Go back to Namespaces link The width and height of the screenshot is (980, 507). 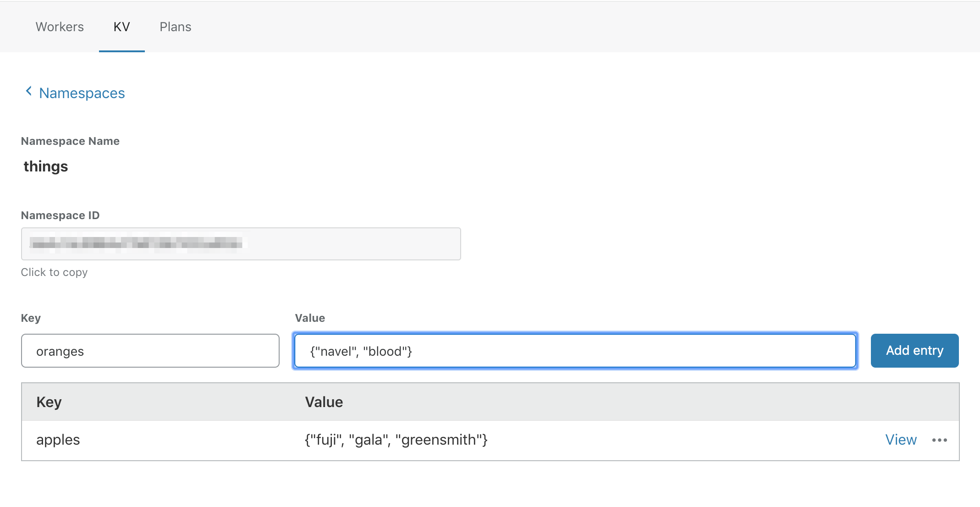pyautogui.click(x=82, y=93)
